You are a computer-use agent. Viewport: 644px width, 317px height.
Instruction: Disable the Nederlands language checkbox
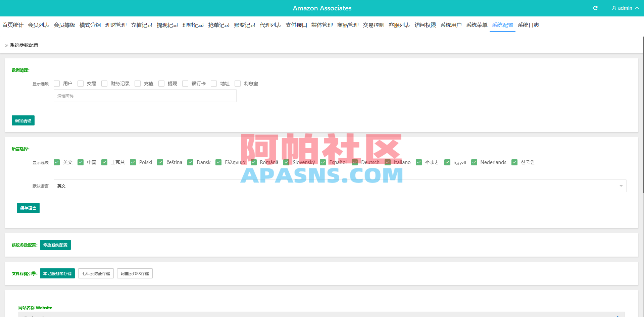pos(474,162)
